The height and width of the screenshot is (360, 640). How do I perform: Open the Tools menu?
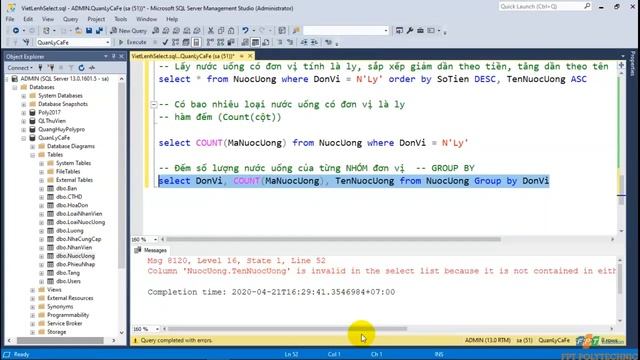(x=120, y=19)
